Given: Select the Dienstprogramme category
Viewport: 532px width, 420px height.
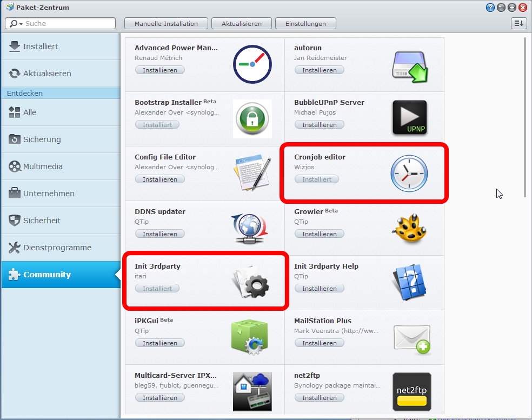Looking at the screenshot, I should [61, 248].
